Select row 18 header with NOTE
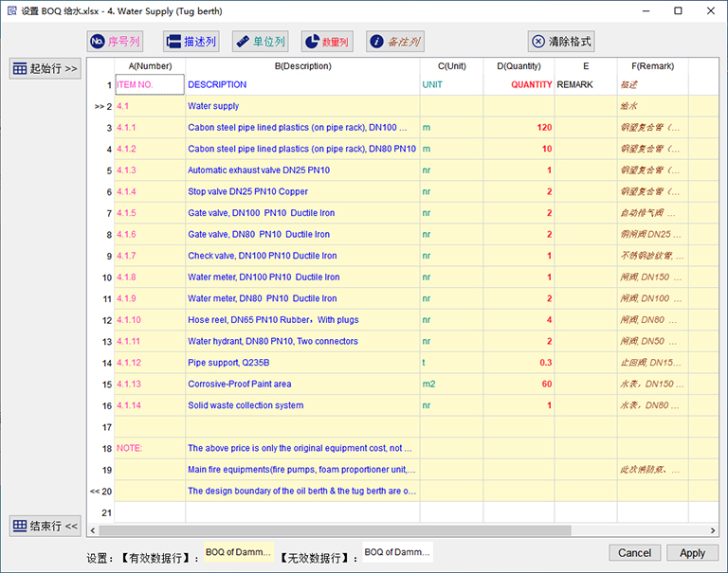The width and height of the screenshot is (728, 573). click(x=100, y=448)
